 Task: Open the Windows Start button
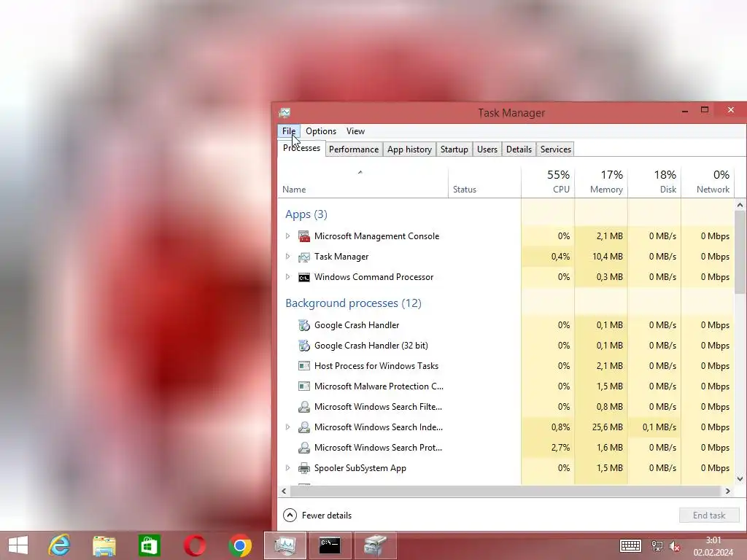tap(18, 545)
